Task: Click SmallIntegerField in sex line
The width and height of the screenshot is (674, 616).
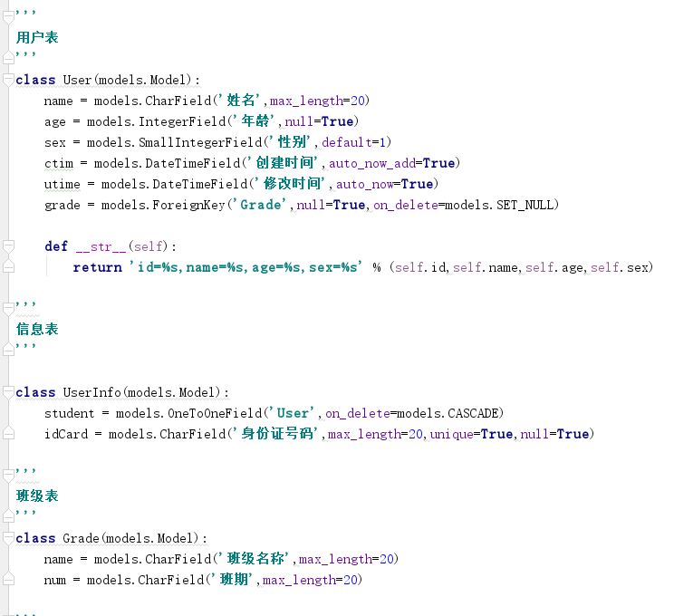Action: click(x=200, y=142)
